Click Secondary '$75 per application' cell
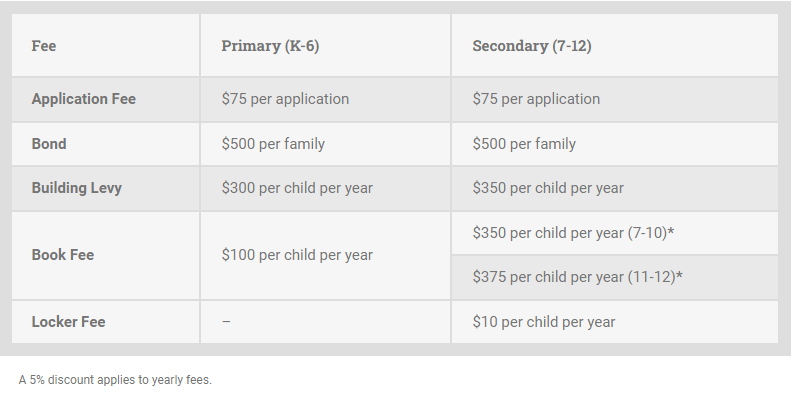This screenshot has height=398, width=796. click(615, 100)
